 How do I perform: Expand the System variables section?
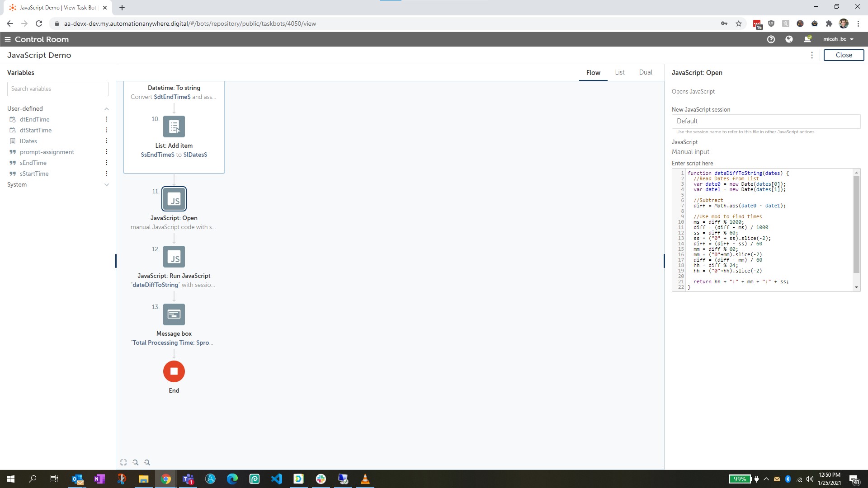point(107,185)
